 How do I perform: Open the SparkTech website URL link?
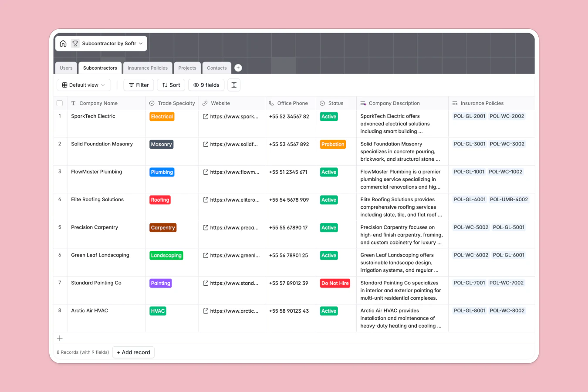pyautogui.click(x=234, y=116)
